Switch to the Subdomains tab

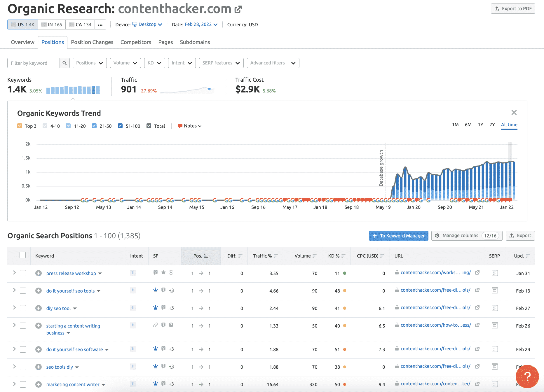pos(195,42)
